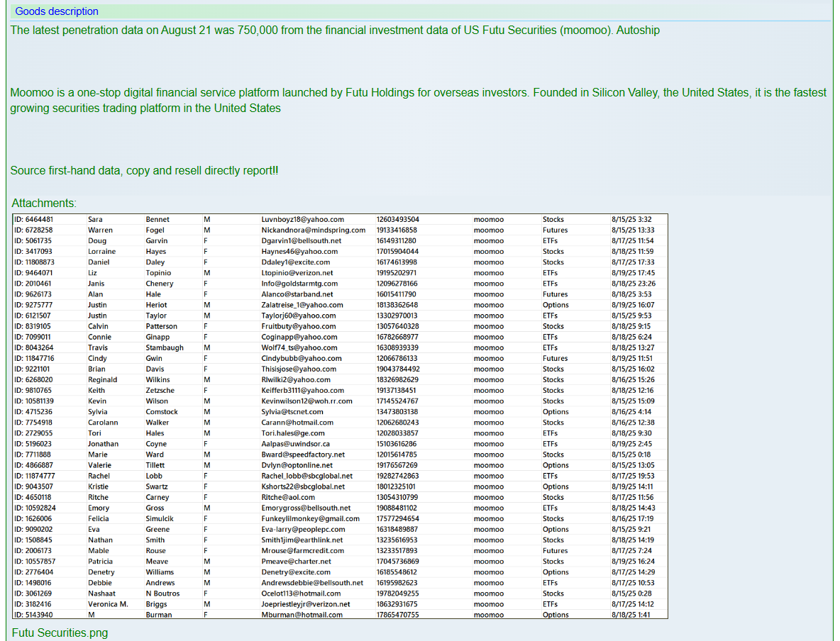Click the 8/15/25 3:32 timestamp cell
Image resolution: width=840 pixels, height=641 pixels.
pos(631,220)
